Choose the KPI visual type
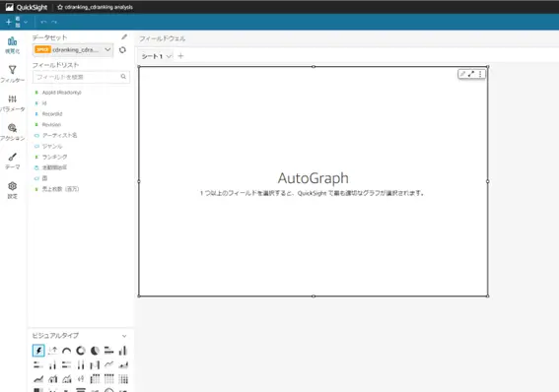The width and height of the screenshot is (559, 392). (53, 351)
